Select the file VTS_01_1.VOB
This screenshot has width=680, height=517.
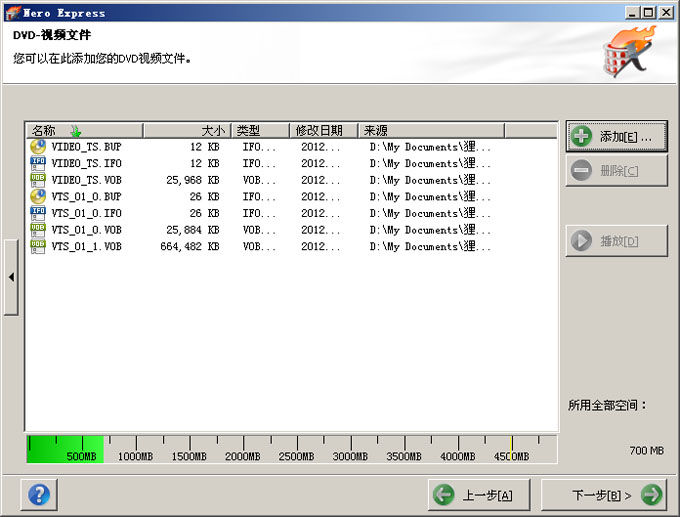(x=86, y=246)
